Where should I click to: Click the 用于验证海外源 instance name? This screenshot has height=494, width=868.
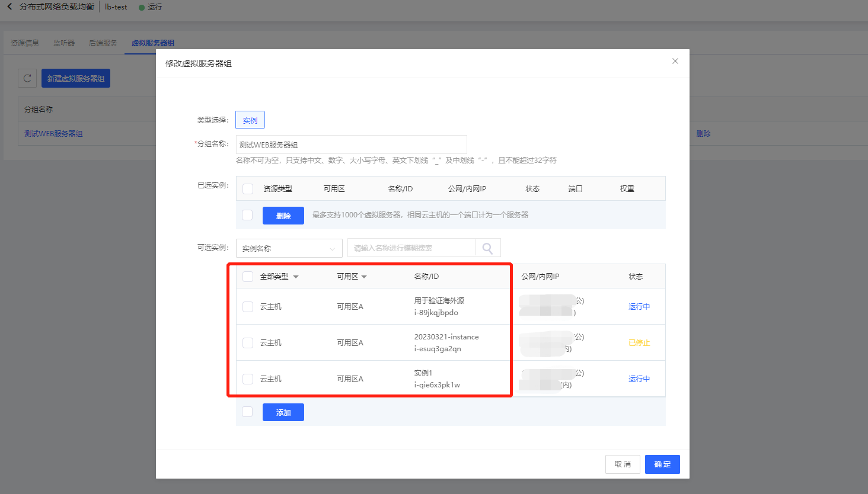(x=439, y=301)
